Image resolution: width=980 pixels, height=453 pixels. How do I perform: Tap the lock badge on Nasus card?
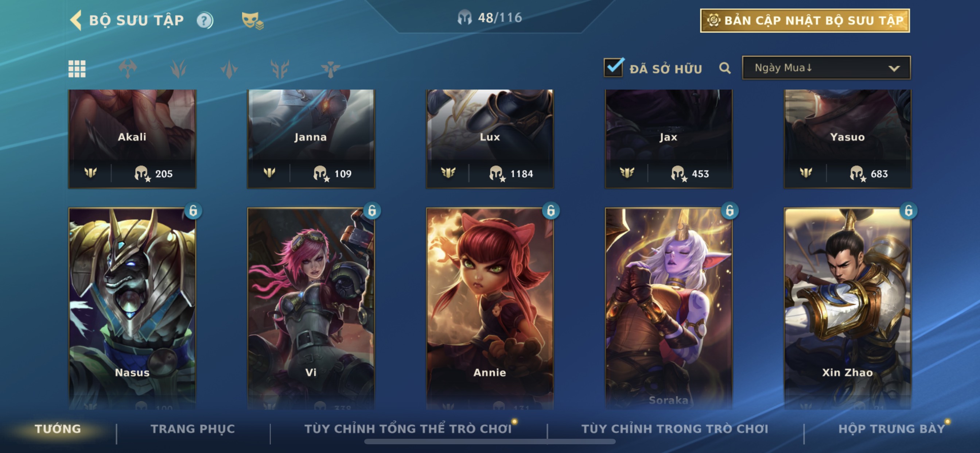tap(193, 210)
